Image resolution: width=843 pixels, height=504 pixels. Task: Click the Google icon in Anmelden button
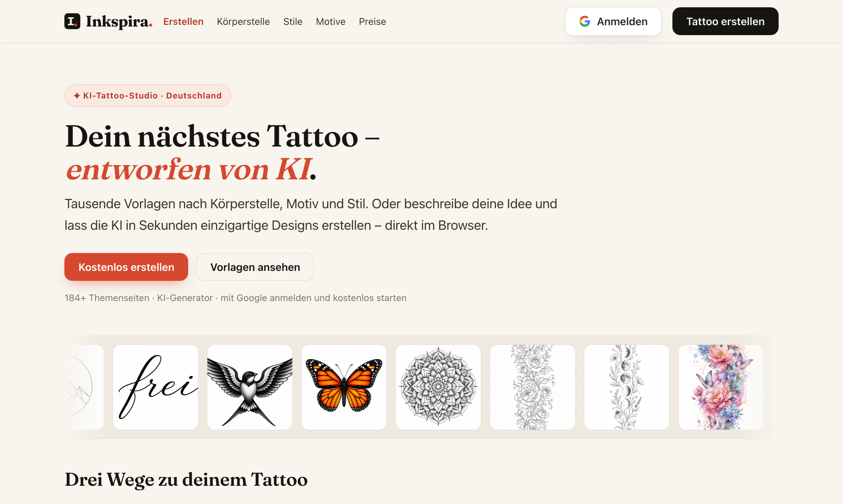coord(584,22)
